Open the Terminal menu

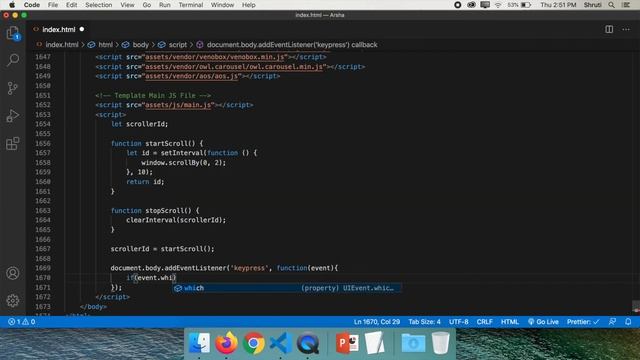191,5
